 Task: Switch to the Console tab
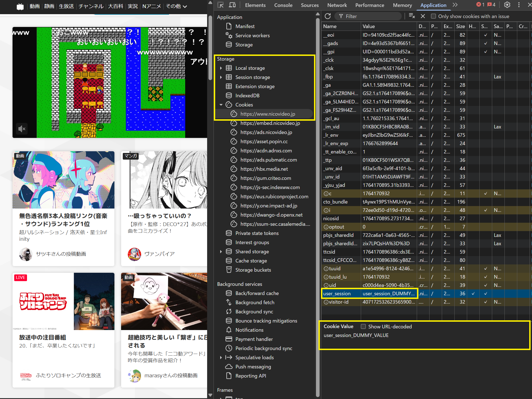(283, 5)
